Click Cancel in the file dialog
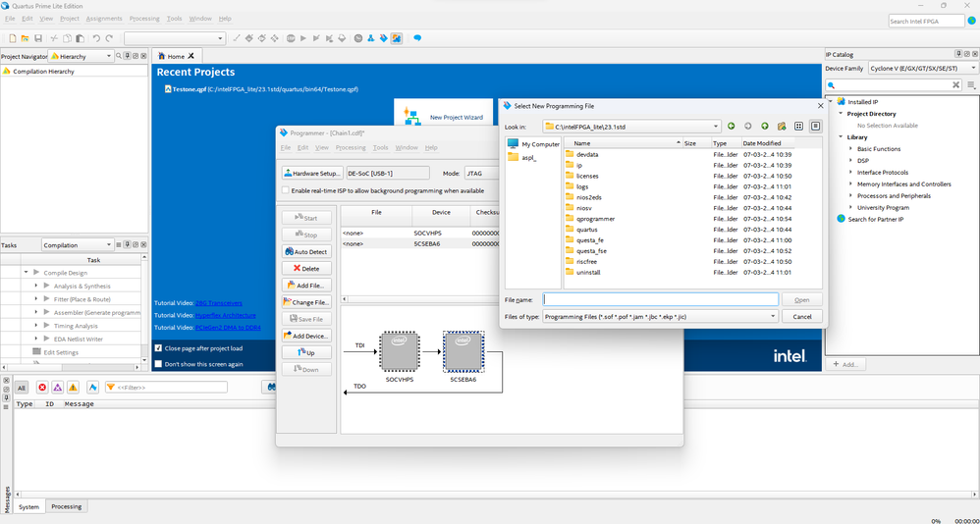This screenshot has width=980, height=524. [x=801, y=317]
